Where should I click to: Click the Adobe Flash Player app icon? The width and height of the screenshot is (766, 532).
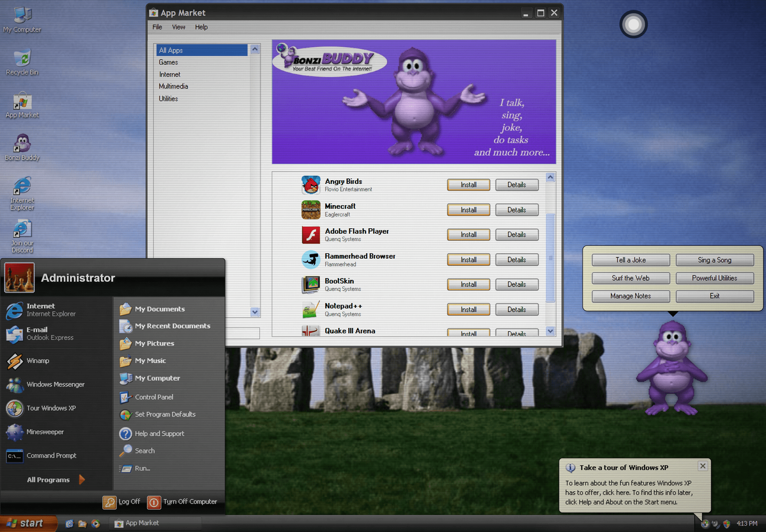[x=311, y=235]
